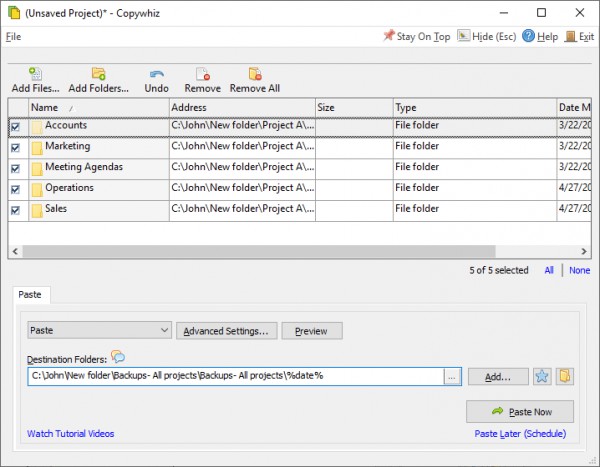Click the Add... destination button
Image resolution: width=600 pixels, height=467 pixels.
coord(498,377)
